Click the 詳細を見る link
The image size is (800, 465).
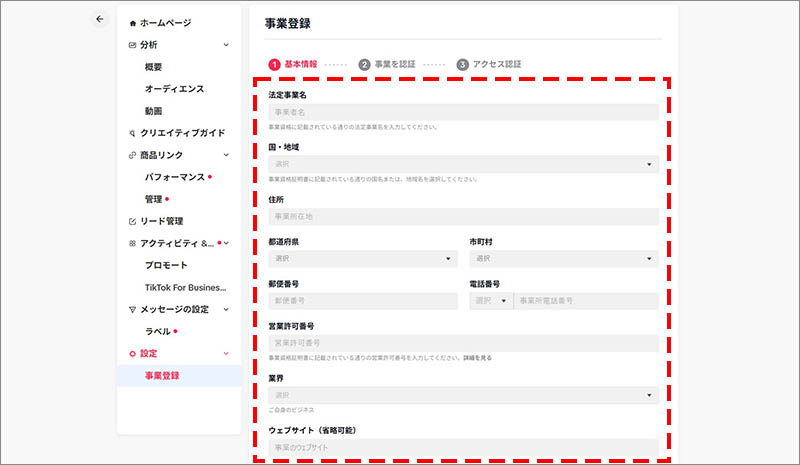coord(475,358)
